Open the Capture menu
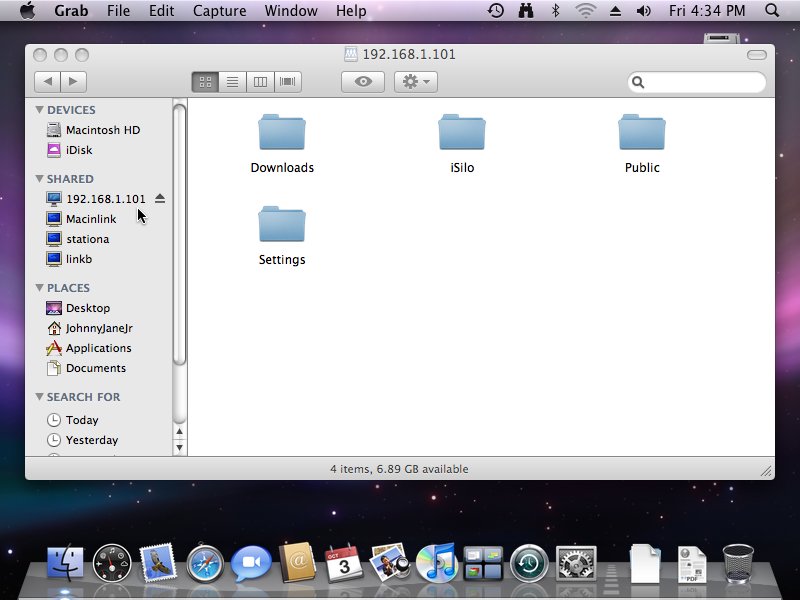The width and height of the screenshot is (800, 600). (219, 11)
